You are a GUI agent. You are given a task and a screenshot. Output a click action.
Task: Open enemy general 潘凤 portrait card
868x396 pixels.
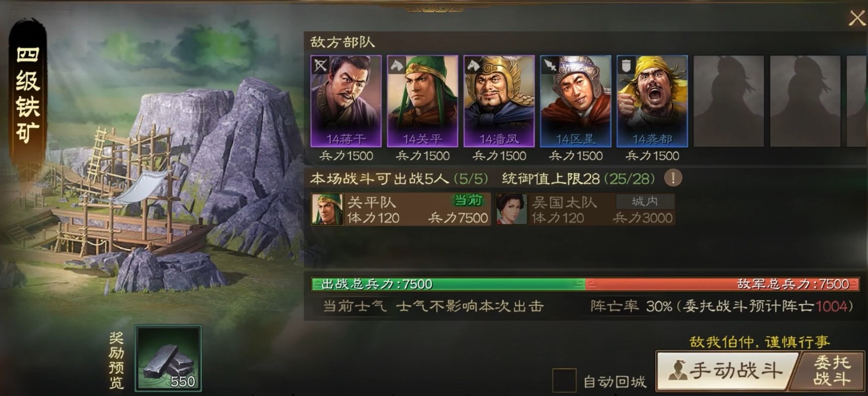499,101
